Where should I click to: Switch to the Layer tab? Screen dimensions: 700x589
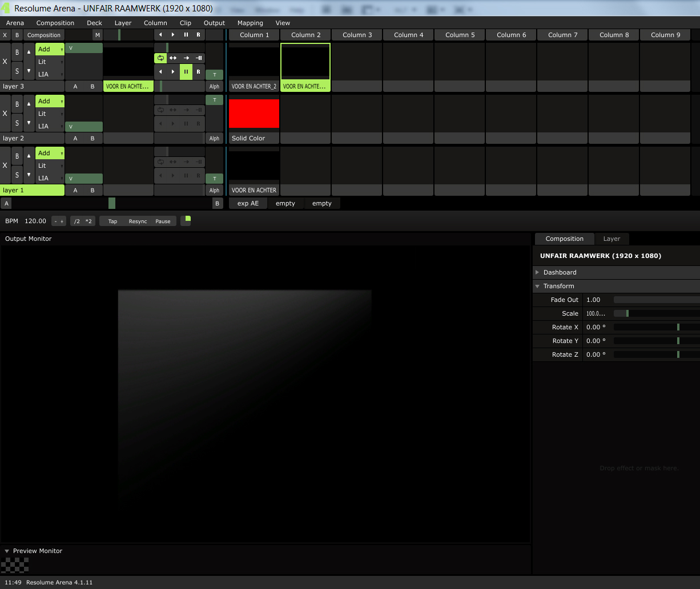[x=612, y=239]
